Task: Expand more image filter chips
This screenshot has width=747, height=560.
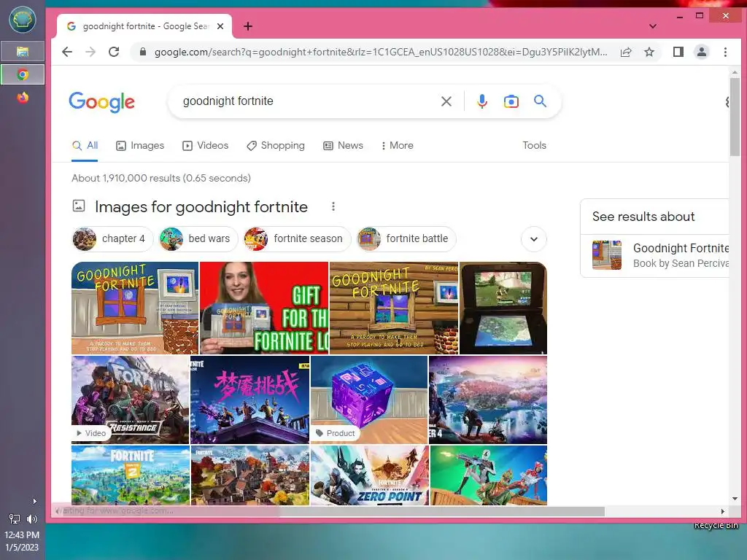Action: 533,239
